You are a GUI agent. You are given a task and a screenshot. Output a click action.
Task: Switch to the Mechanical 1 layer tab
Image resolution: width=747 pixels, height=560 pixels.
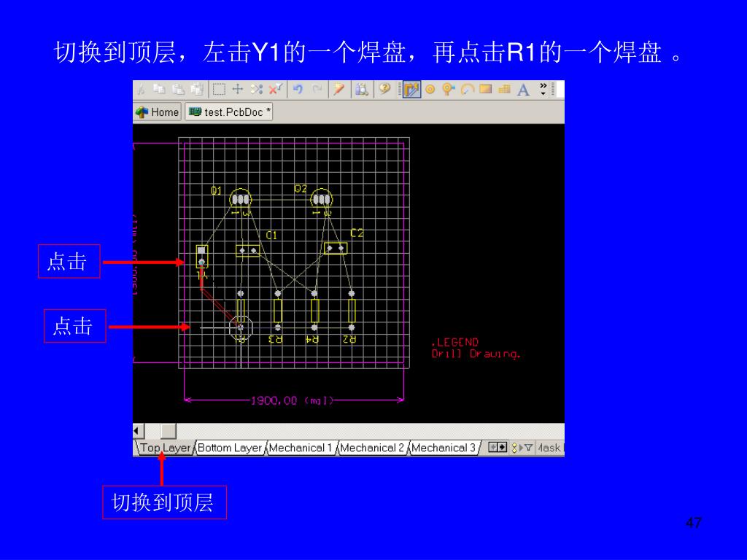coord(300,448)
